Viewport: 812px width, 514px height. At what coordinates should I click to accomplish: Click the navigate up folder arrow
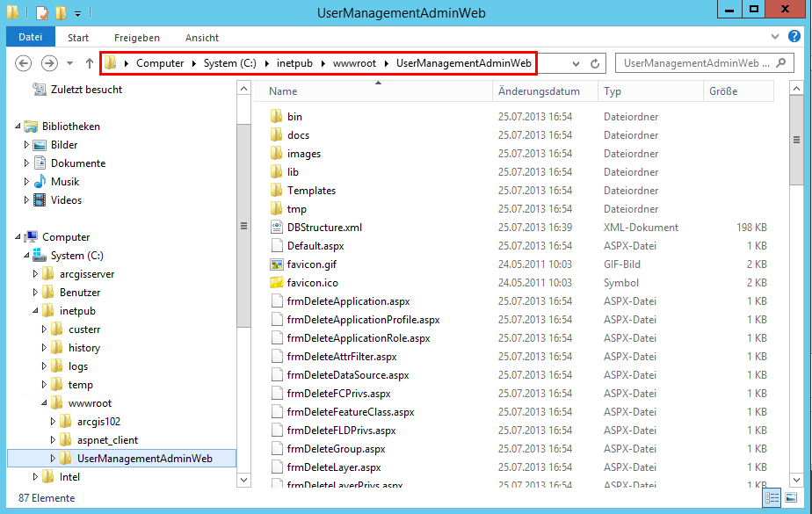coord(90,63)
